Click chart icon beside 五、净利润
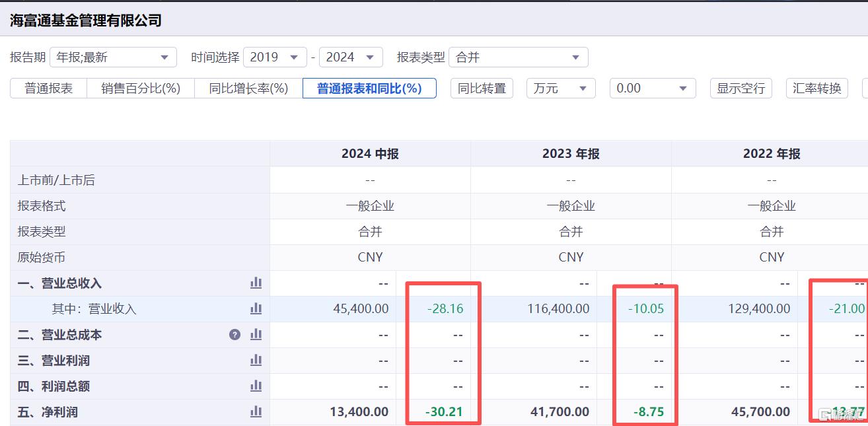Image resolution: width=868 pixels, height=426 pixels. (256, 412)
